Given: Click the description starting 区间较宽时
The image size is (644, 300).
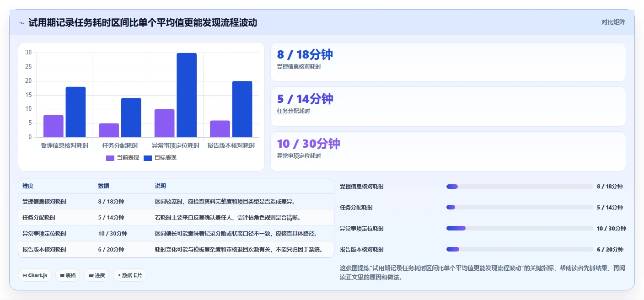Looking at the screenshot, I should [x=225, y=202].
